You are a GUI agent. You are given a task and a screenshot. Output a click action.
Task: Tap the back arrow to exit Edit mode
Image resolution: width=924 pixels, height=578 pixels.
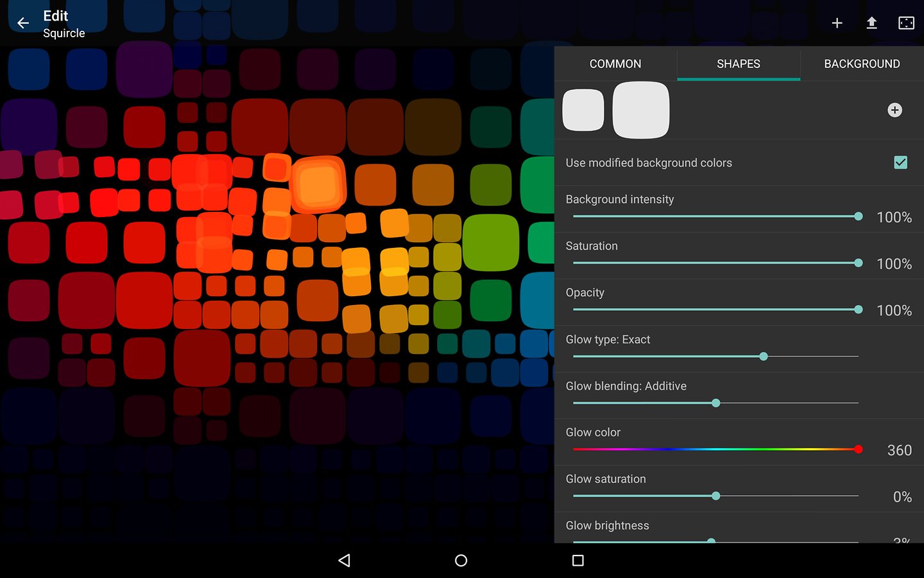click(x=23, y=22)
